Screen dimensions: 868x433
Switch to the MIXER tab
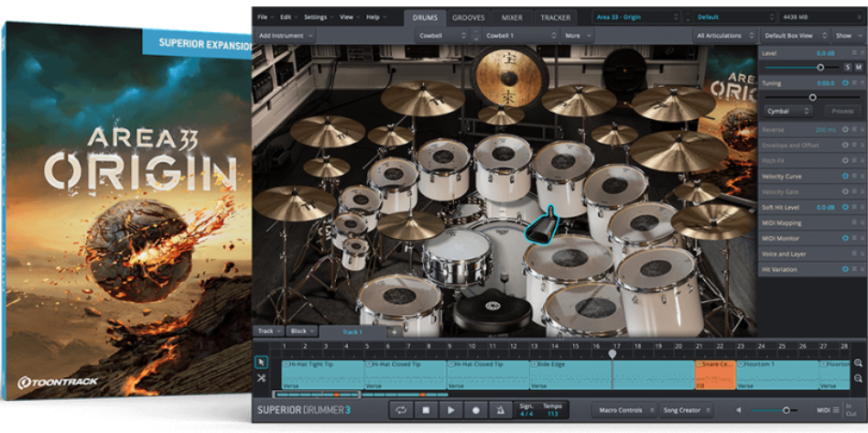pyautogui.click(x=512, y=17)
